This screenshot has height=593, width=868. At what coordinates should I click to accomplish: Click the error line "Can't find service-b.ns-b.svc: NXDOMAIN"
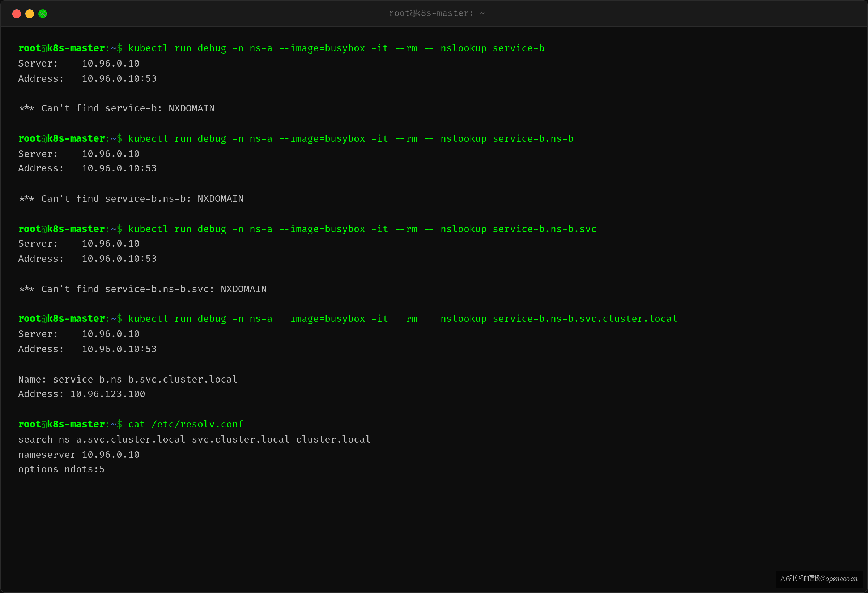click(x=142, y=289)
